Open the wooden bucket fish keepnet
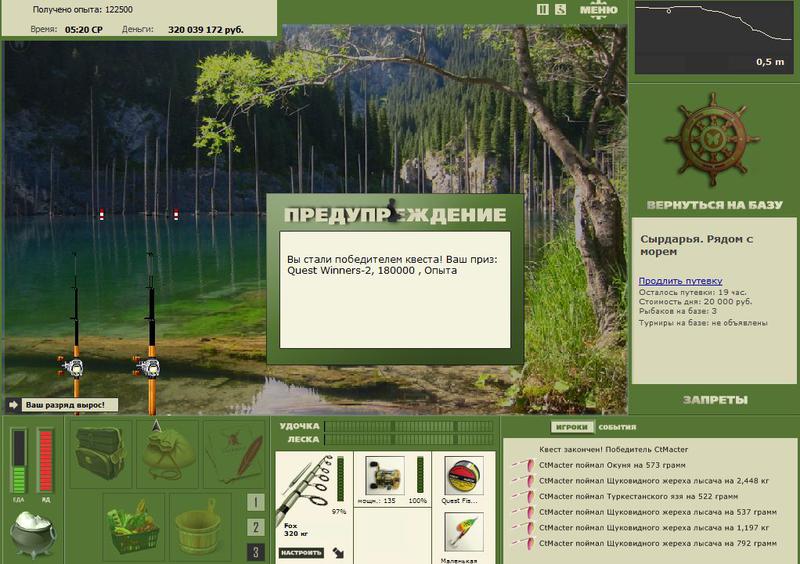 pyautogui.click(x=200, y=527)
